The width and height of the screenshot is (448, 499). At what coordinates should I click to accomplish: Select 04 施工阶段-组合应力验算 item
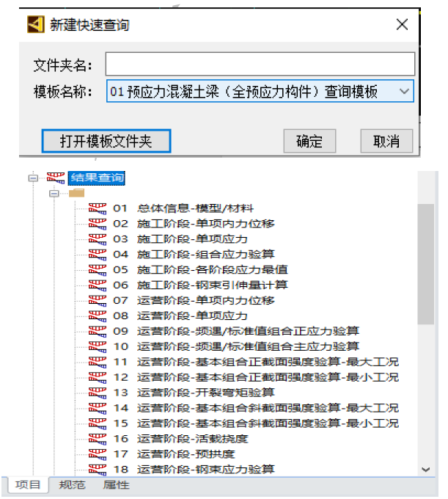click(x=194, y=255)
